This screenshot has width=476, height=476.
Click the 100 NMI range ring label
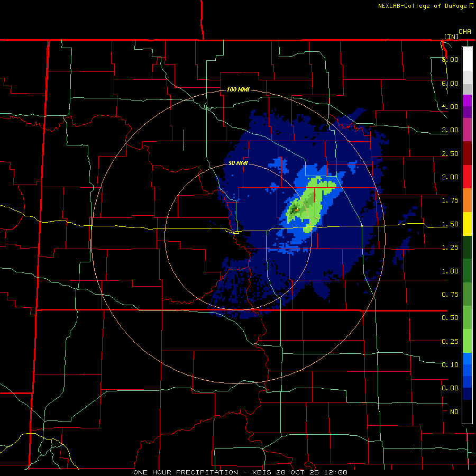tap(238, 89)
